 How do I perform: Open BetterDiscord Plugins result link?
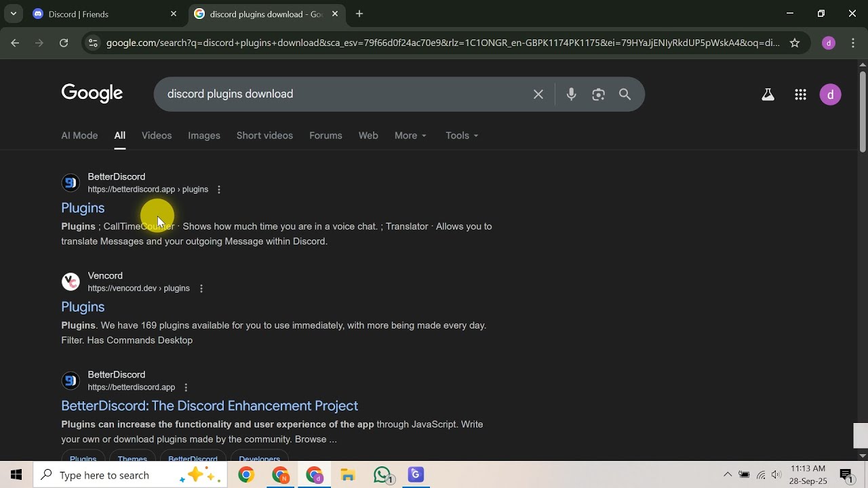pyautogui.click(x=83, y=208)
